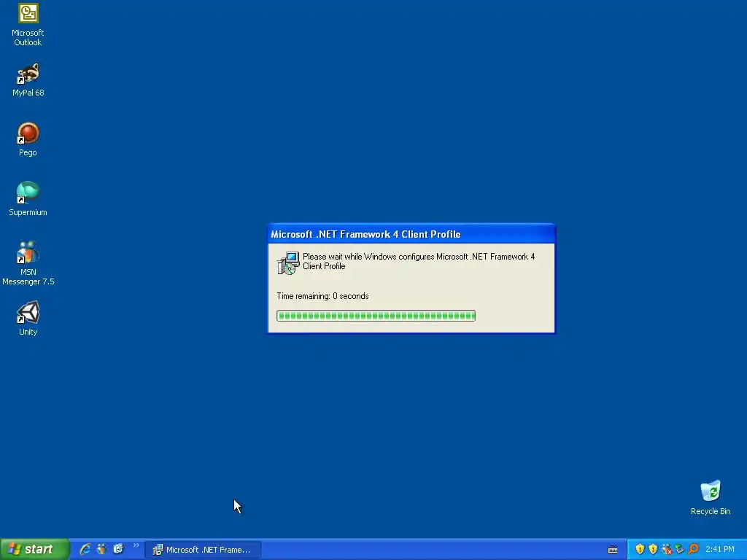
Task: Click the 2:41 PM system clock
Action: (720, 549)
